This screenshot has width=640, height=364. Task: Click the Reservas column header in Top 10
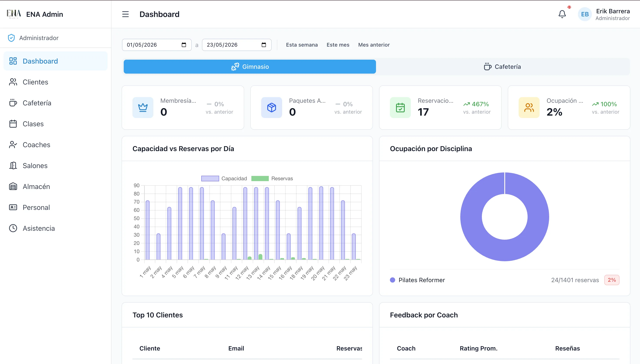[x=349, y=348]
